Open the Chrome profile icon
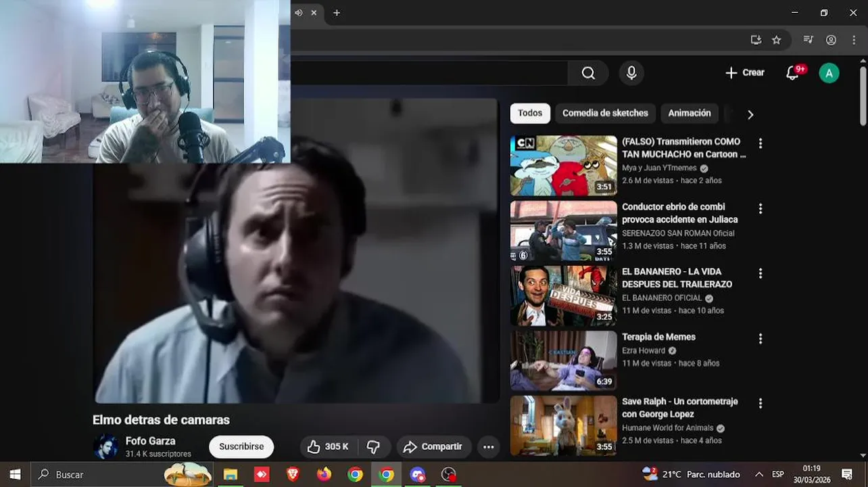This screenshot has width=868, height=487. [x=831, y=40]
